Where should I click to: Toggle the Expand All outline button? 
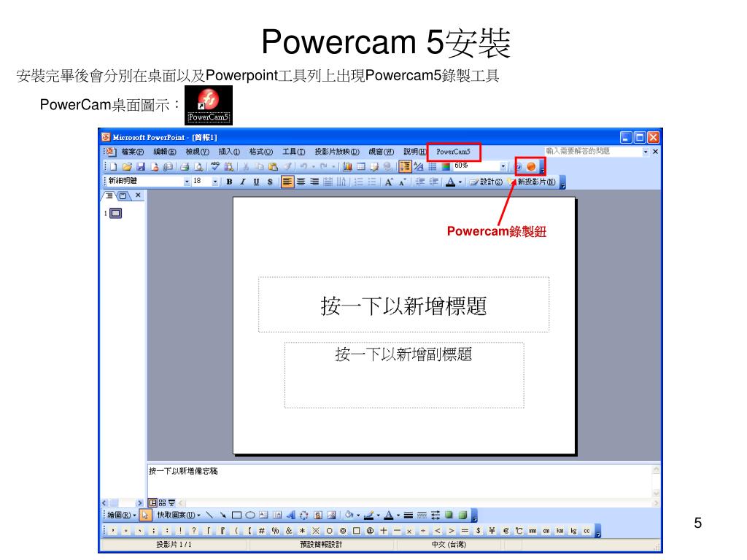click(405, 167)
